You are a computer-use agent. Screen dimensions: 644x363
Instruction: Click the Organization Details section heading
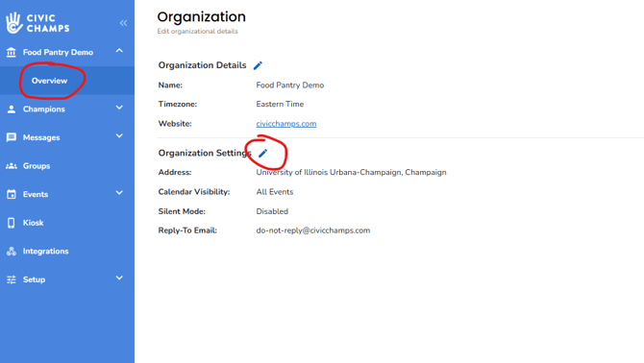point(202,65)
